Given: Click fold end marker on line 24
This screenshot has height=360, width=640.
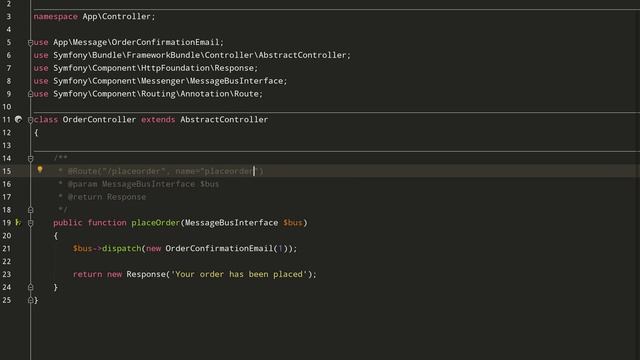Looking at the screenshot, I should [30, 287].
